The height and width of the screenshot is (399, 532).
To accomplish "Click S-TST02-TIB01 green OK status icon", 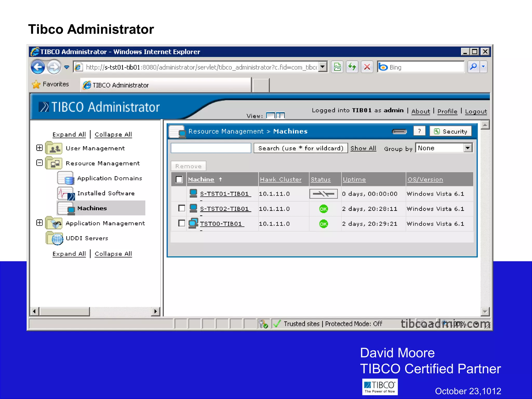I will [x=323, y=209].
